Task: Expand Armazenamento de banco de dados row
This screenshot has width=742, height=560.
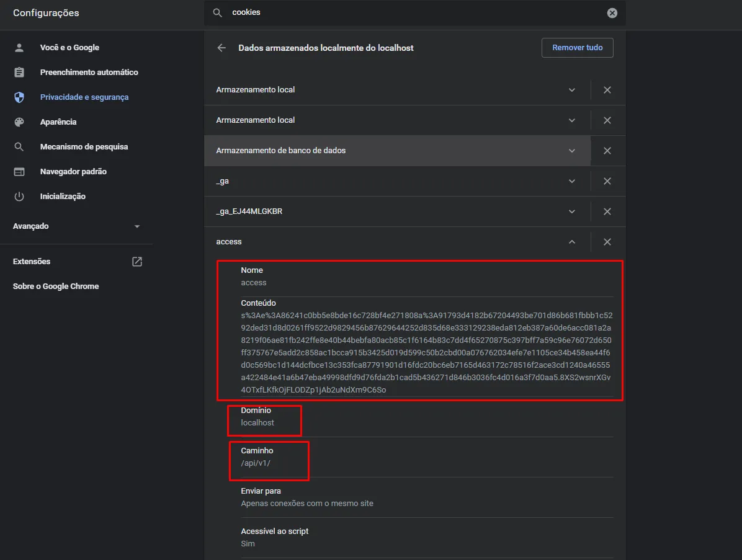Action: pos(572,151)
